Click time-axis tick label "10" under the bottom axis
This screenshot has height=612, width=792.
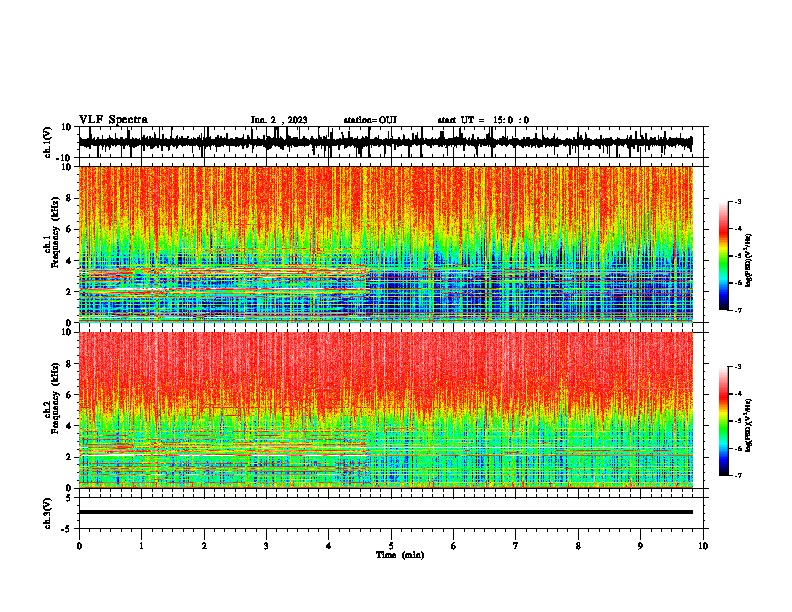[703, 546]
